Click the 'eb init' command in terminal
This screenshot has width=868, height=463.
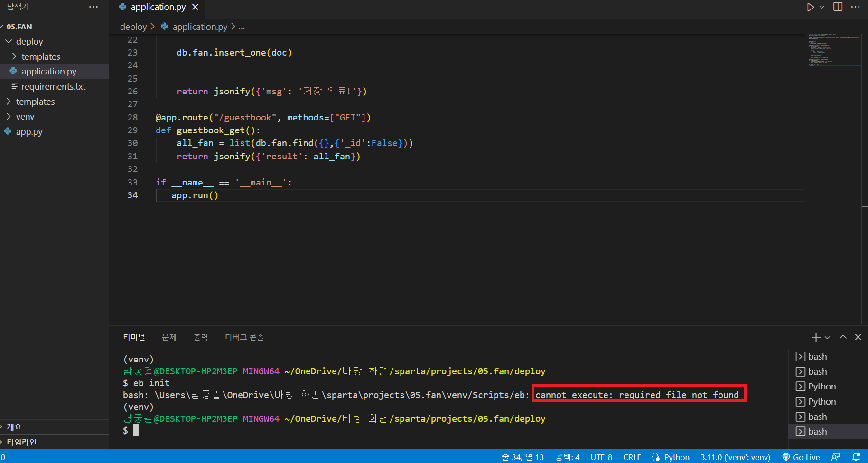(151, 383)
